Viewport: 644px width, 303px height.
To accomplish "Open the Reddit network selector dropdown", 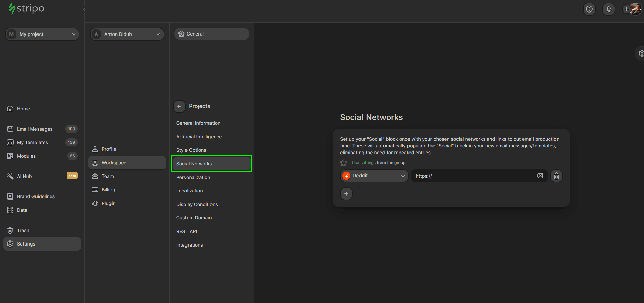I will click(374, 176).
